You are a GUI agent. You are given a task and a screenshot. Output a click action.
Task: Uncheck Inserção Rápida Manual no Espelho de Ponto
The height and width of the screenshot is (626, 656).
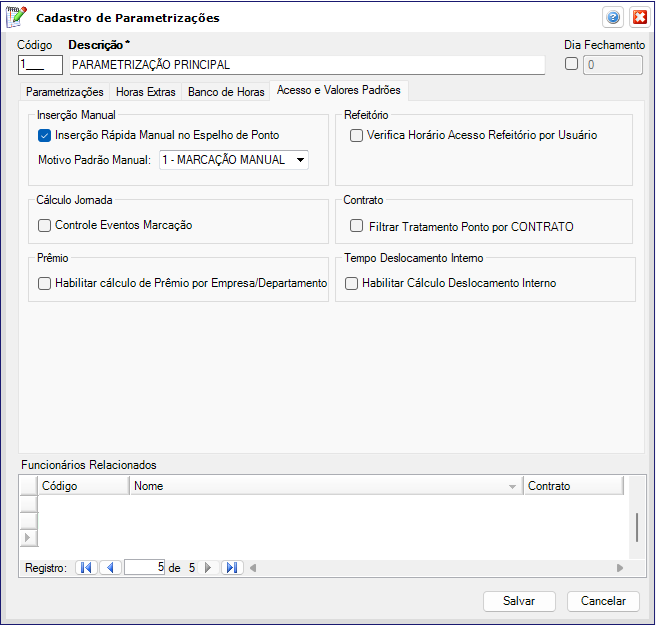(44, 135)
